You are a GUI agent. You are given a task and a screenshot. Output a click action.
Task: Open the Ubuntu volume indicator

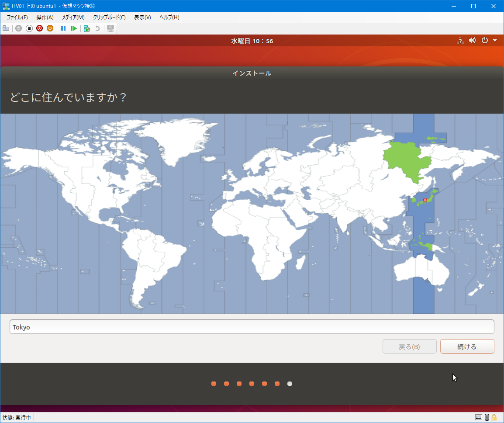tap(472, 40)
